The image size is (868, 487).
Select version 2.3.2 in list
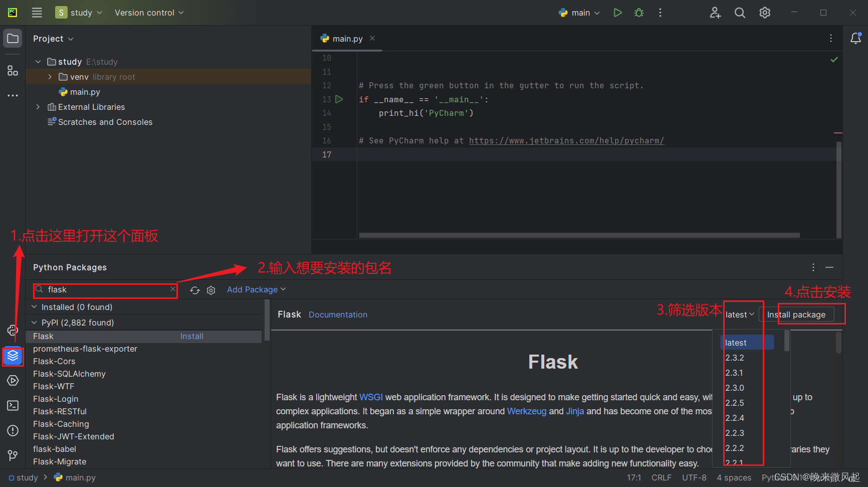[735, 358]
